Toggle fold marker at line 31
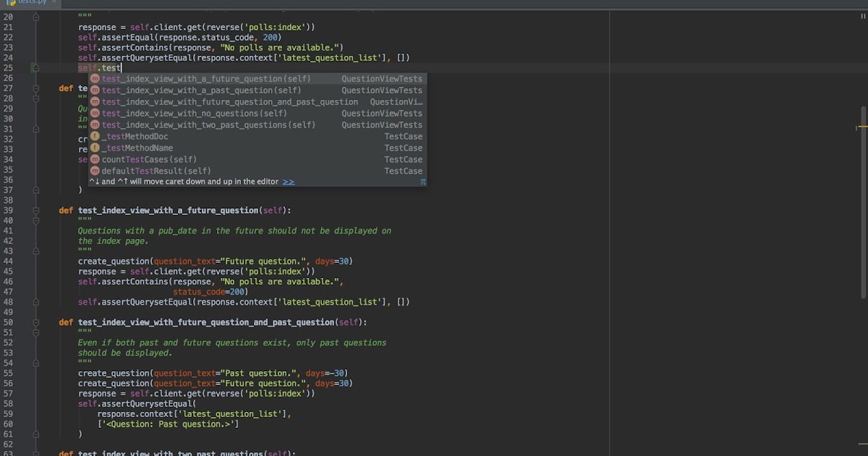Viewport: 868px width, 456px height. point(35,129)
